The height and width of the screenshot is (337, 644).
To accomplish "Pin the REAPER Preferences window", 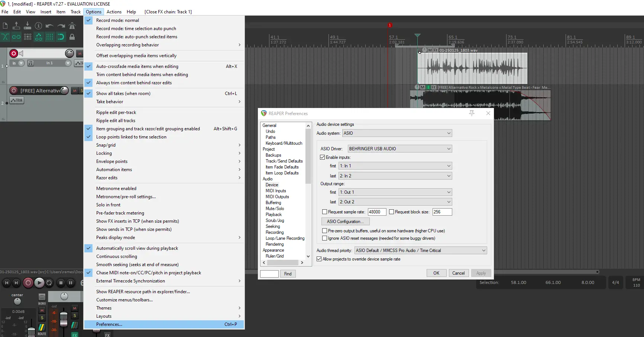I will tap(472, 113).
